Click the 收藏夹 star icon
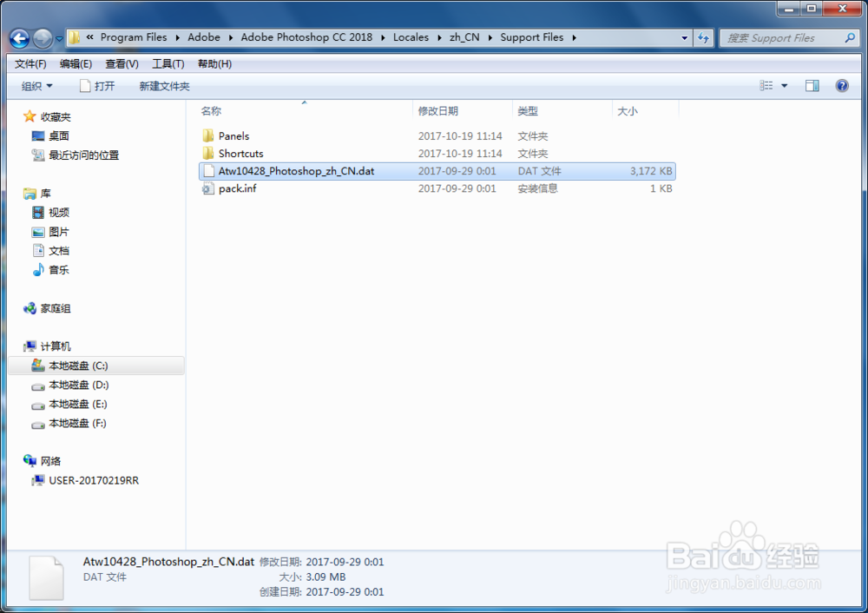Image resolution: width=868 pixels, height=613 pixels. click(x=30, y=116)
